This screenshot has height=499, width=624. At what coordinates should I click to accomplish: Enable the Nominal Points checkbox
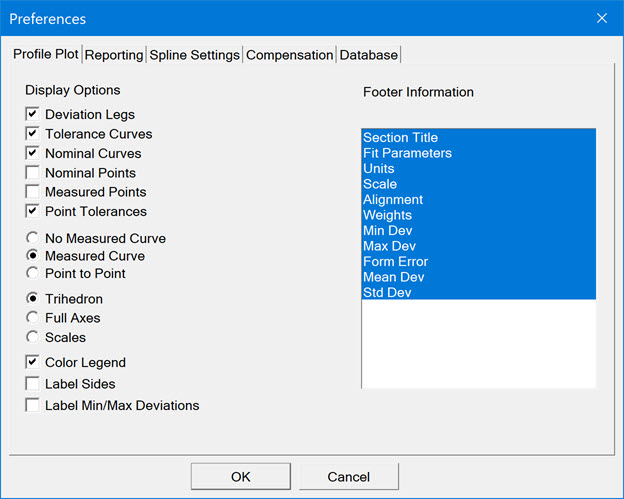(33, 173)
